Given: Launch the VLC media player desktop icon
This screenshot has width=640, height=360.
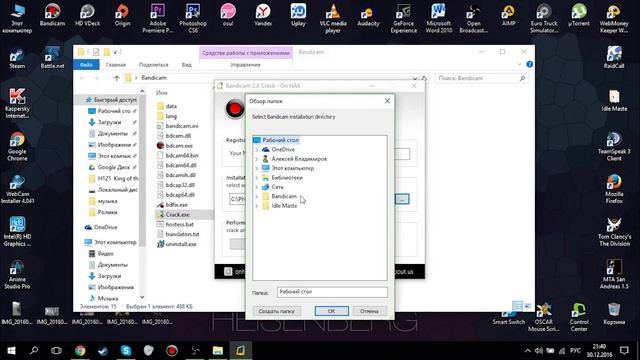Looking at the screenshot, I should (333, 18).
